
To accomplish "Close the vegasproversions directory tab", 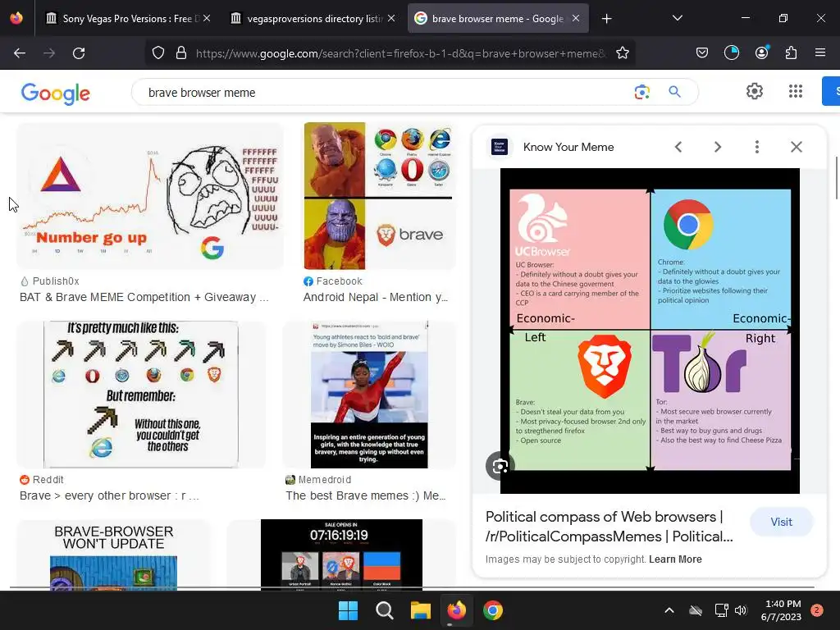I will 391,18.
